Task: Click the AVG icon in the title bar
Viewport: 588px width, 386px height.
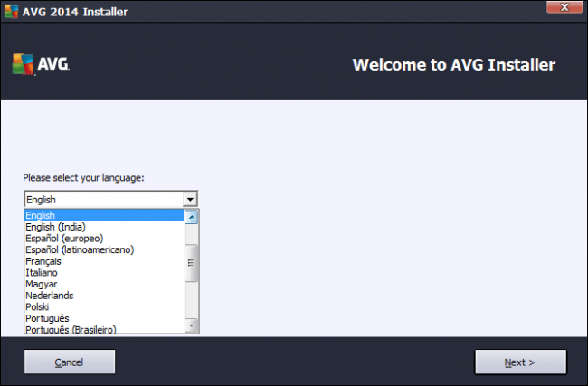Action: click(x=11, y=11)
